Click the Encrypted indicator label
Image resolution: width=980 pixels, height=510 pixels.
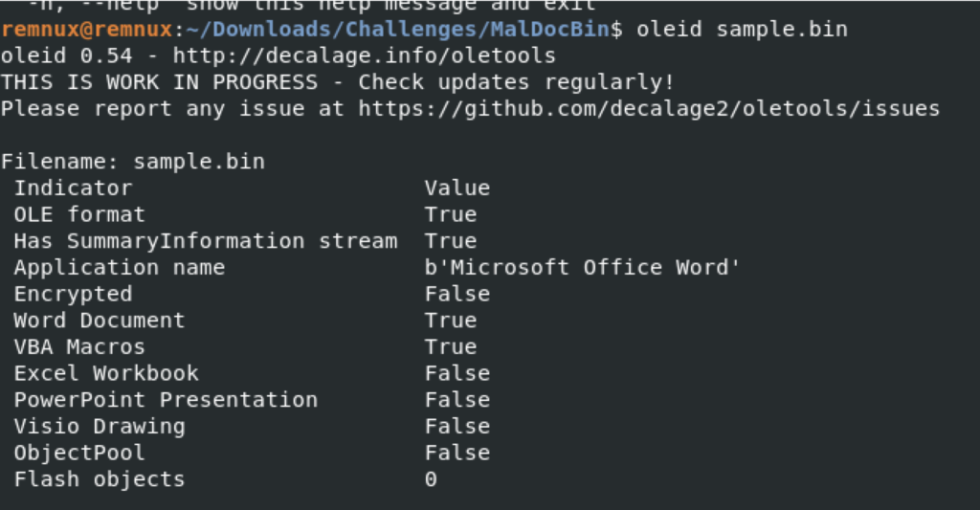click(x=73, y=294)
